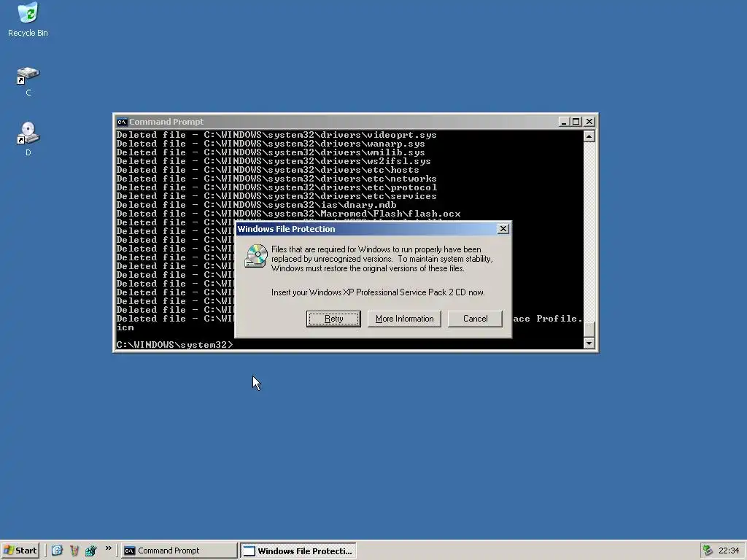Click the line deleting wanarp.sys

[271, 144]
